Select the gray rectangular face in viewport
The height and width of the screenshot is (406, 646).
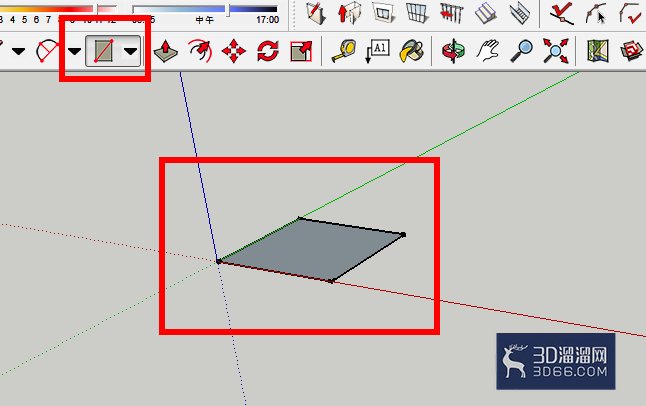(x=311, y=249)
